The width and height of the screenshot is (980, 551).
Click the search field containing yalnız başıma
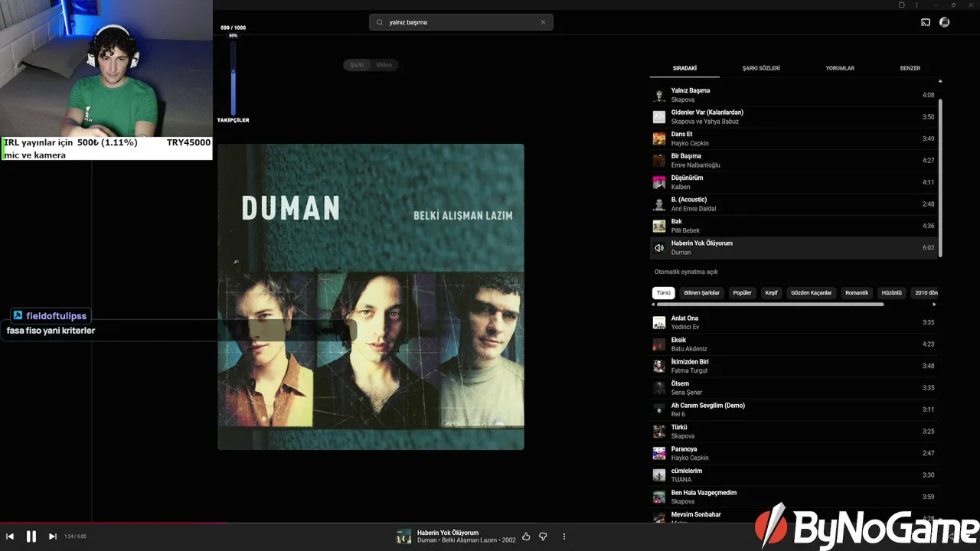click(461, 22)
